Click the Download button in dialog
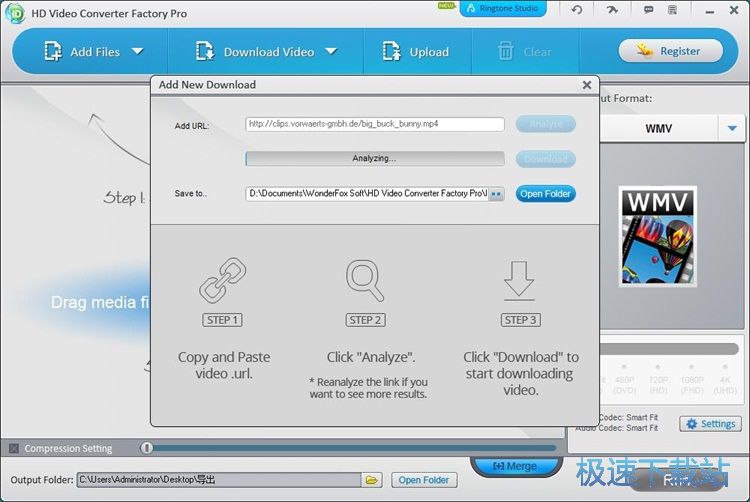Screen dimensions: 750x502 tap(545, 159)
